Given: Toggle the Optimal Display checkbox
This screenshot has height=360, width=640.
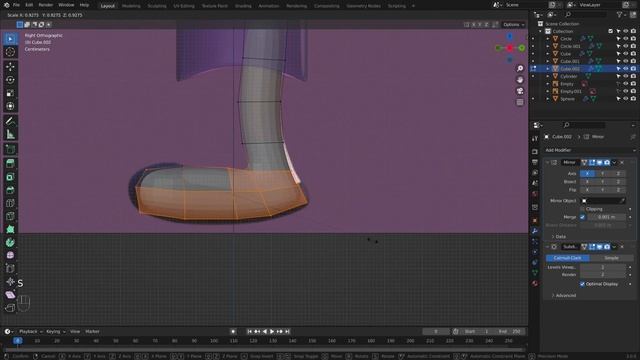Looking at the screenshot, I should pos(582,284).
